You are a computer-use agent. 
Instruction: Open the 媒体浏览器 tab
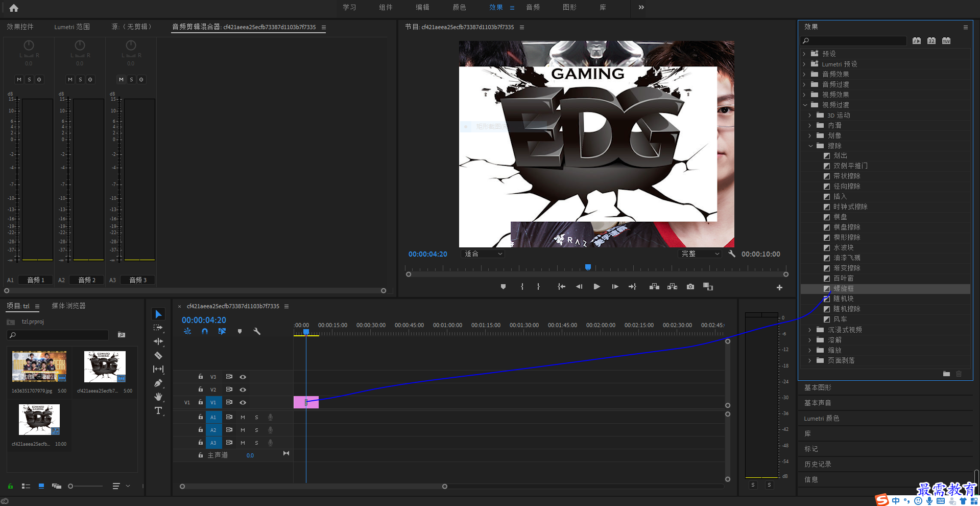point(68,306)
